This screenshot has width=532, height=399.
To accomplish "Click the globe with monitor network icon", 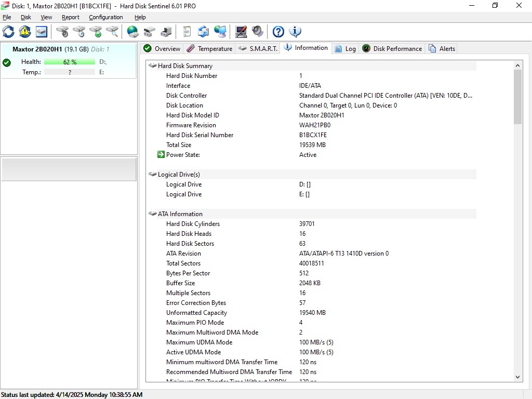I will tap(220, 32).
